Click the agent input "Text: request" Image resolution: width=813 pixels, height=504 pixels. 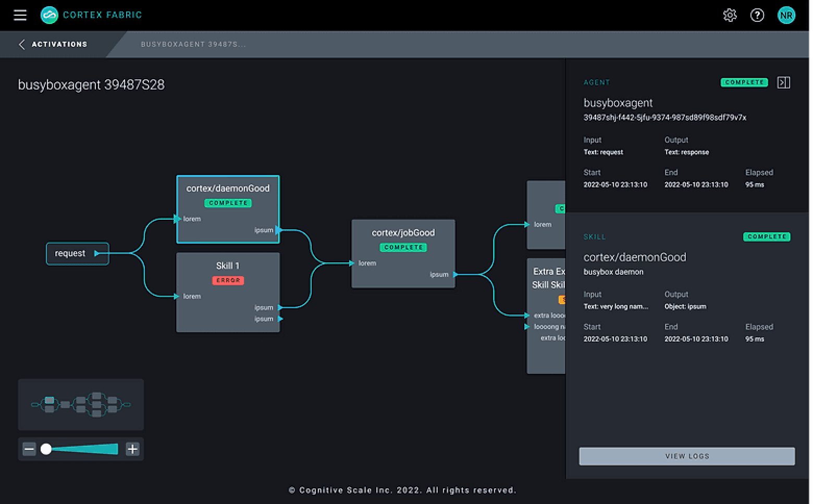click(603, 152)
